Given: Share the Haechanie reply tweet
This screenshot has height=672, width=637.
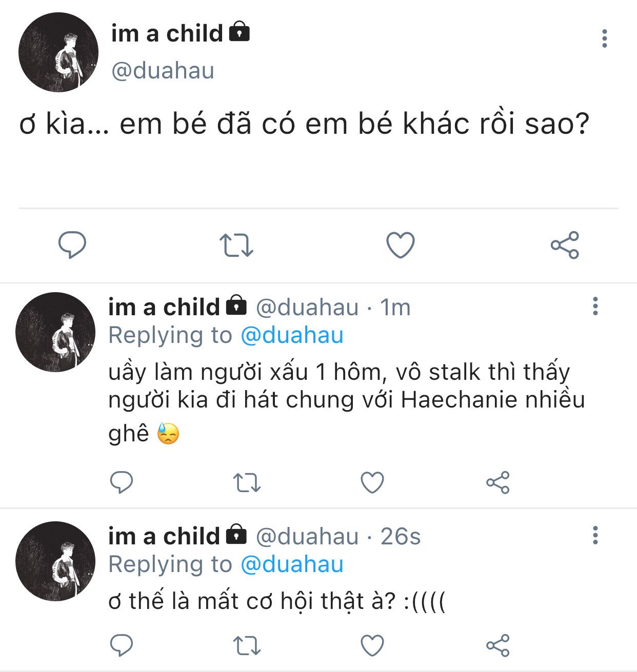Looking at the screenshot, I should pyautogui.click(x=497, y=482).
